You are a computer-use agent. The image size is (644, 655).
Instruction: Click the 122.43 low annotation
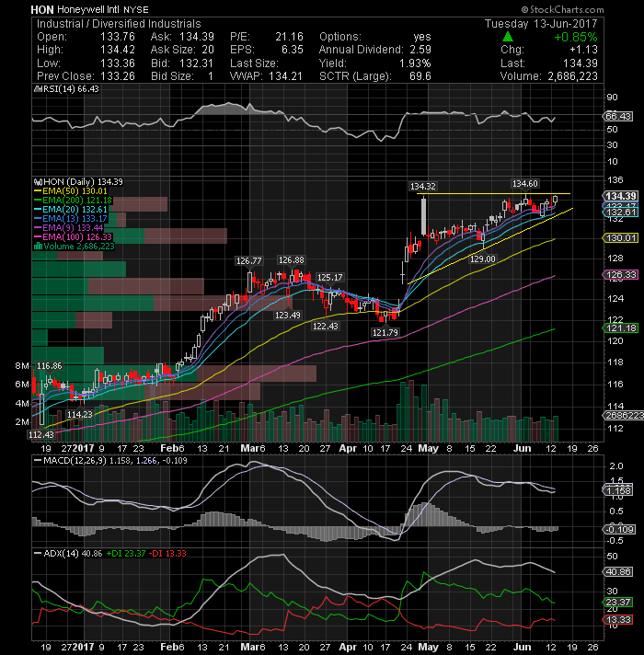point(325,327)
